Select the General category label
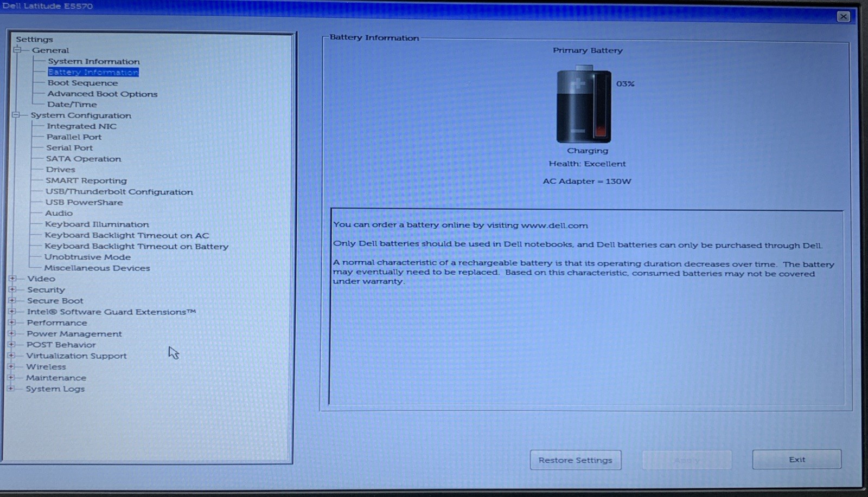Screen dimensions: 868x497 [50, 50]
